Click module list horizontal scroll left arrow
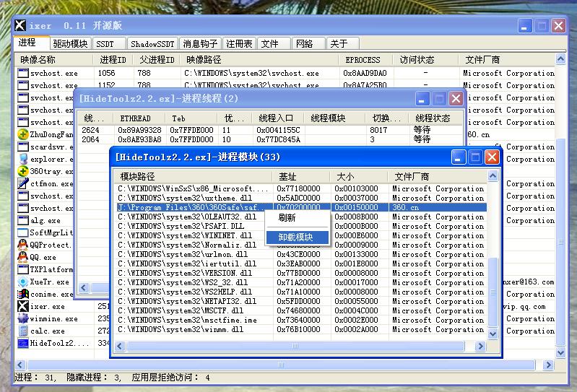 pyautogui.click(x=119, y=346)
